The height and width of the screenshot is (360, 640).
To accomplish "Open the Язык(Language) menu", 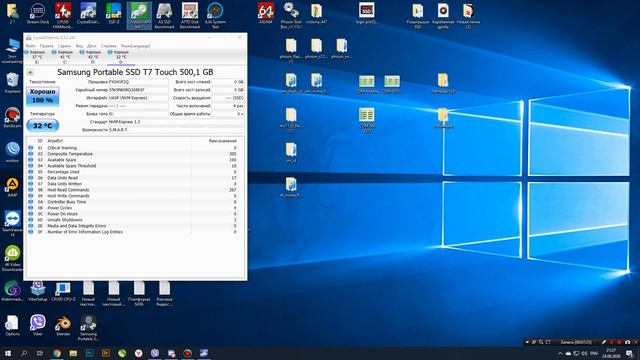I will 136,46.
